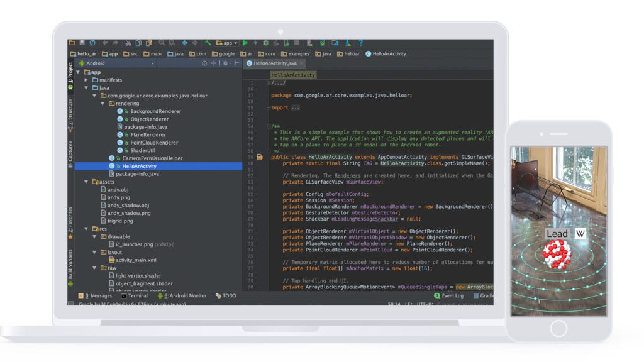This screenshot has height=362, width=644.
Task: Collapse the drawable folder arrow
Action: (x=94, y=236)
